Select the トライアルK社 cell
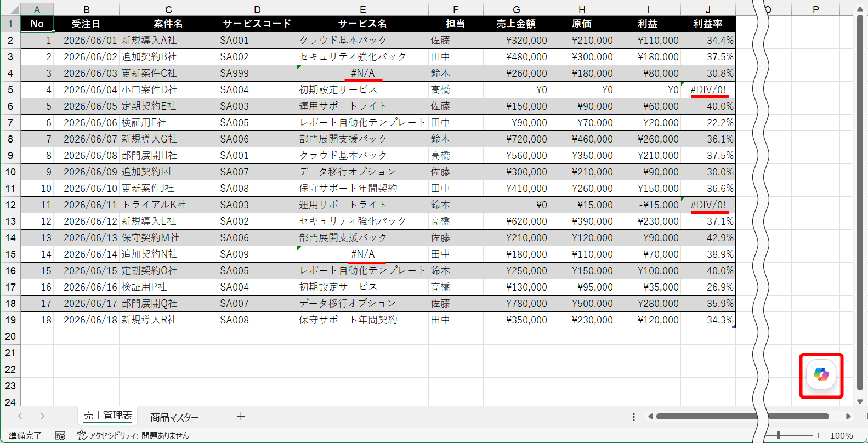868x443 pixels. 168,205
